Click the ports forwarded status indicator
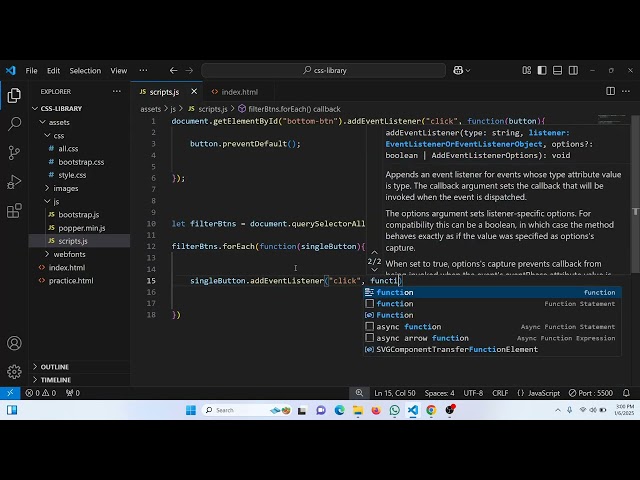The height and width of the screenshot is (480, 640). click(x=73, y=393)
